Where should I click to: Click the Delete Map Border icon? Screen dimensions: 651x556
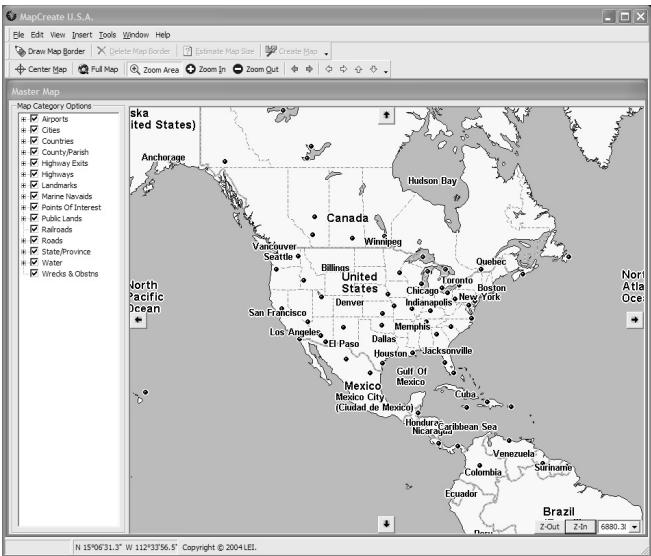(101, 51)
